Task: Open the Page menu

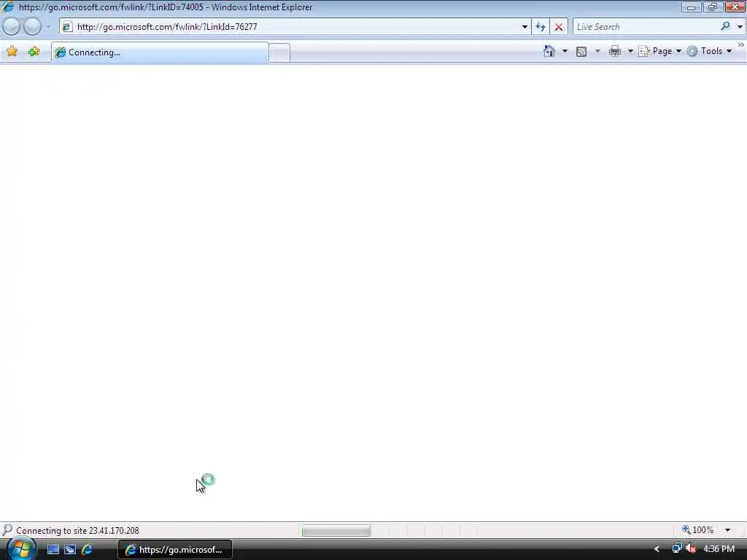Action: tap(659, 51)
